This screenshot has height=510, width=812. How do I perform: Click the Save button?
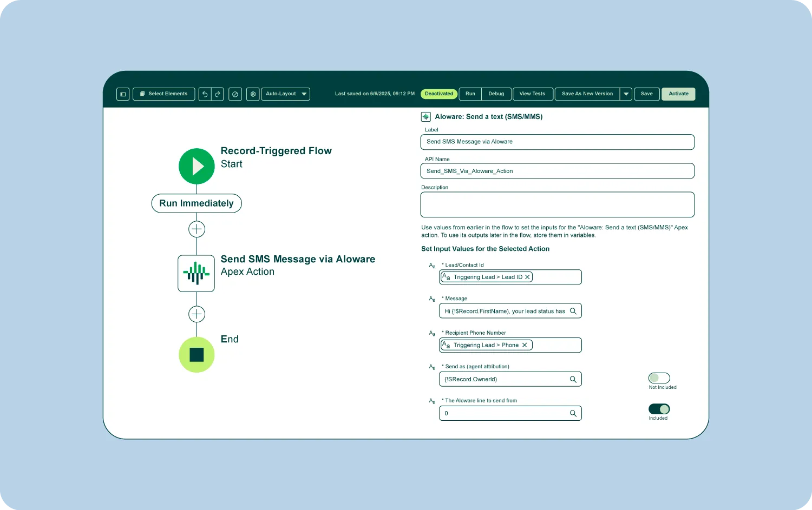coord(647,94)
